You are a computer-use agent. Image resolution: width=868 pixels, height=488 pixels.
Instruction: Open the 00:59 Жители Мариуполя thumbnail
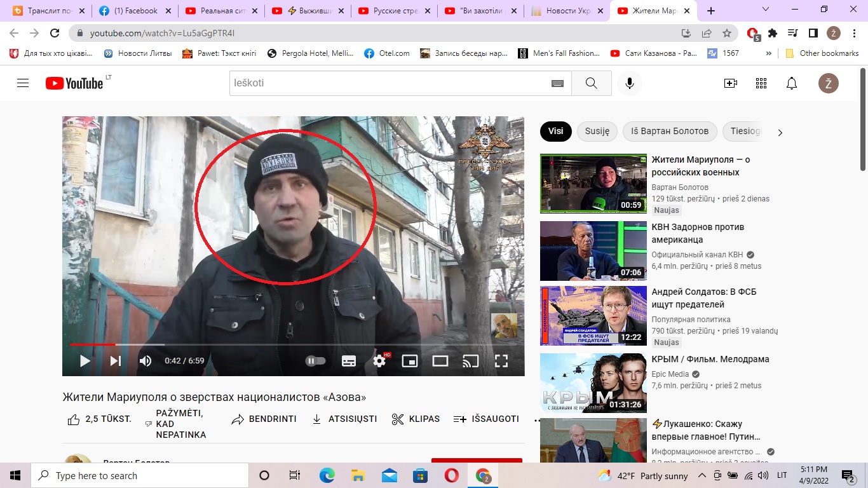click(x=593, y=184)
